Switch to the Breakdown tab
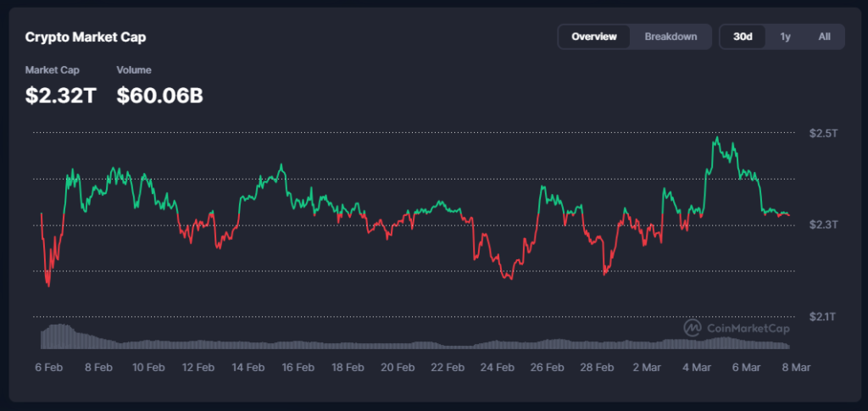Screen dimensions: 868x411 670,36
